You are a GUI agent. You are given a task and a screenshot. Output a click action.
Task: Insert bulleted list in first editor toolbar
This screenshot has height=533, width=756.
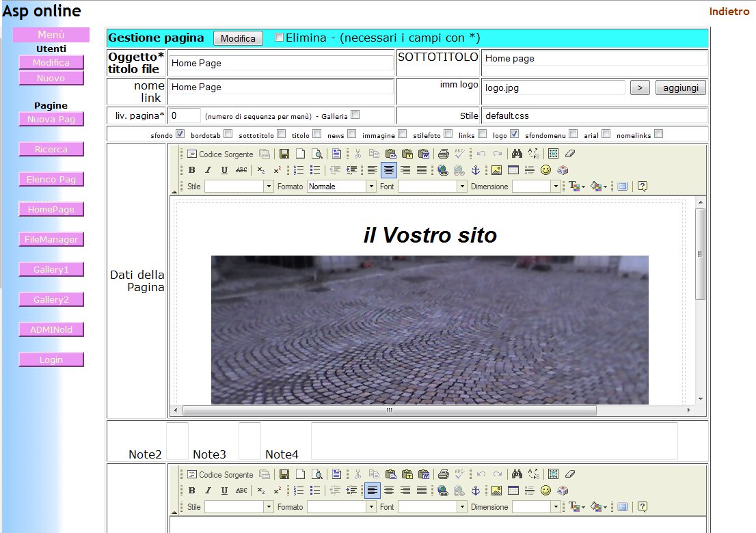pyautogui.click(x=315, y=170)
